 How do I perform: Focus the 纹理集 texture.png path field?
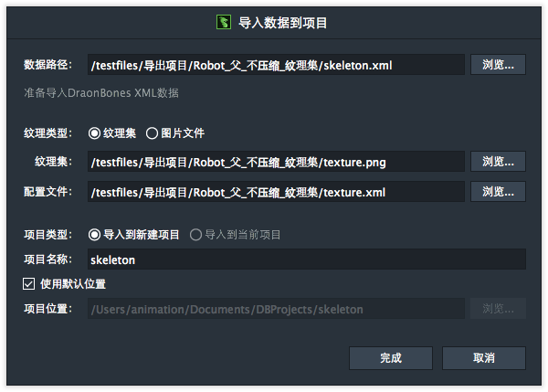(x=276, y=161)
